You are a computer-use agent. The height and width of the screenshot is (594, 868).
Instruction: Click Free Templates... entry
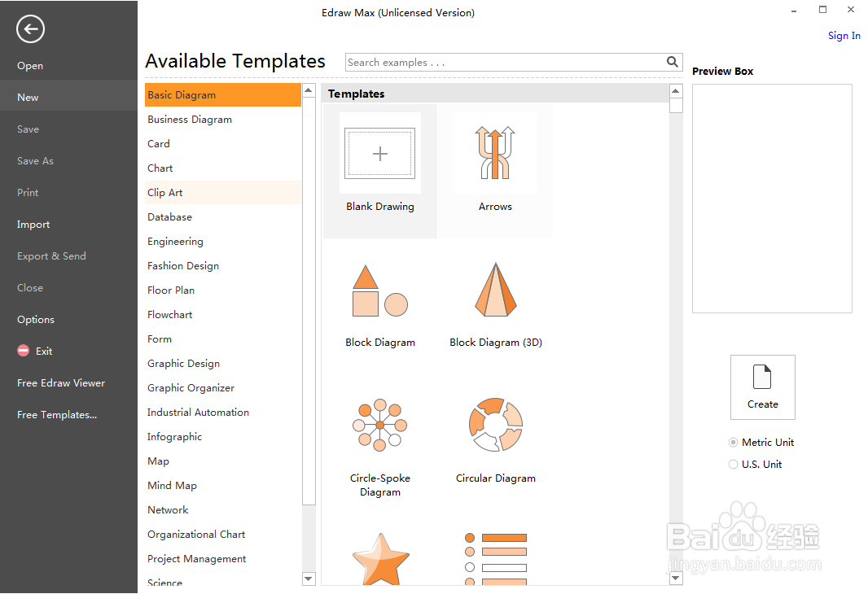[x=57, y=415]
